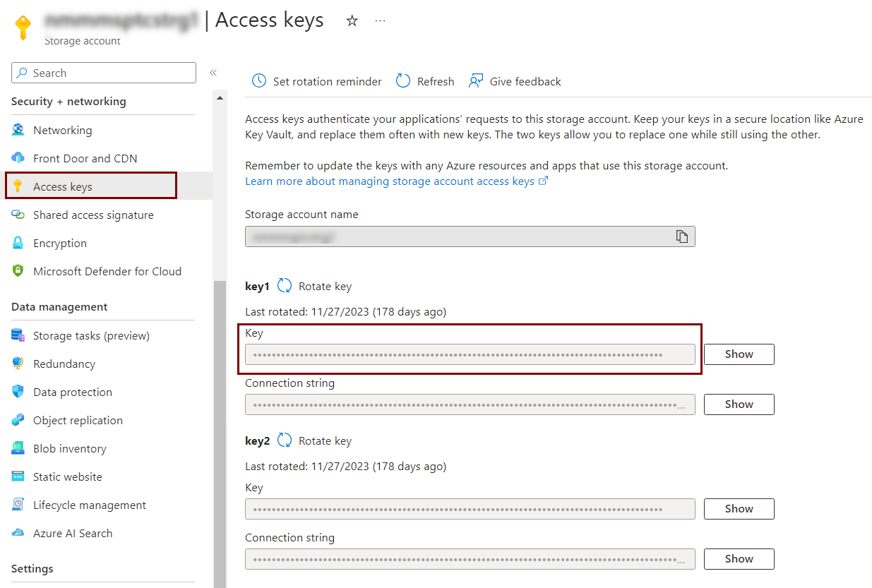Click the Data management section heading
Screen dimensions: 872x588
tap(59, 307)
